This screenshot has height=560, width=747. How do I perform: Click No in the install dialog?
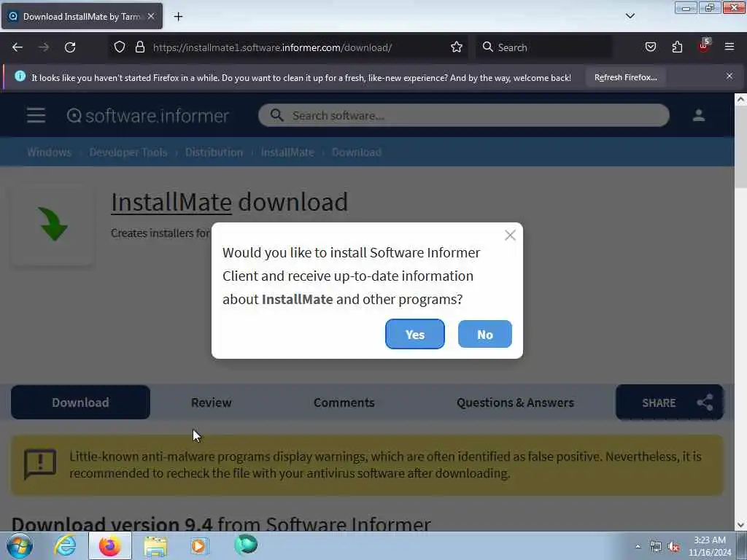[x=484, y=334]
